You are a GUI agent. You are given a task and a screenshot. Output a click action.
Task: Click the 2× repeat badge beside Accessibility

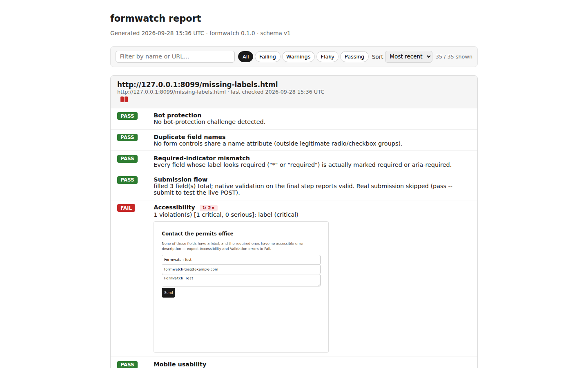[208, 208]
